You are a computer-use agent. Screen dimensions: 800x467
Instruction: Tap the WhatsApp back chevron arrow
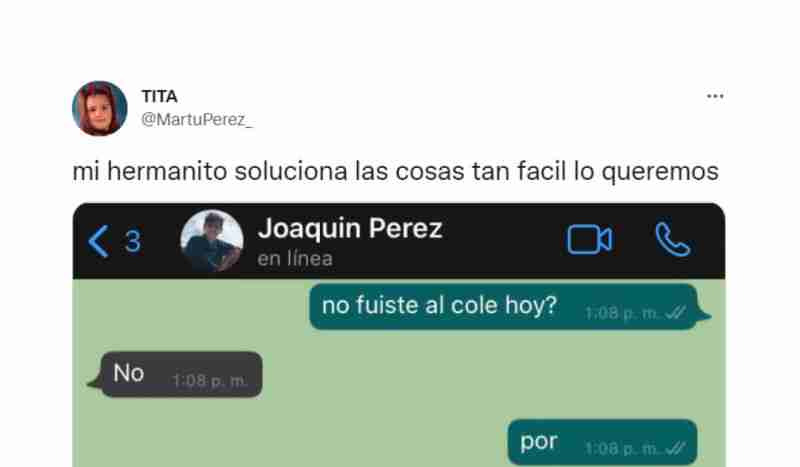point(98,241)
